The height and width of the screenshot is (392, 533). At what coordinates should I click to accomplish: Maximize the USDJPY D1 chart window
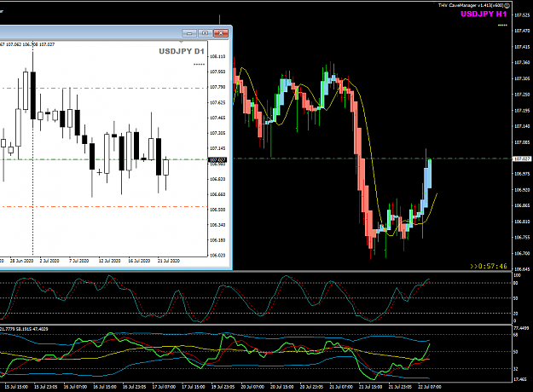(x=205, y=33)
